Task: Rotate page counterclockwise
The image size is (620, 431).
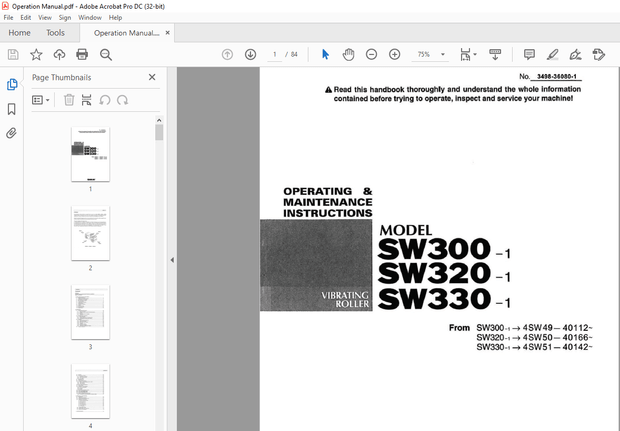Action: pos(104,100)
